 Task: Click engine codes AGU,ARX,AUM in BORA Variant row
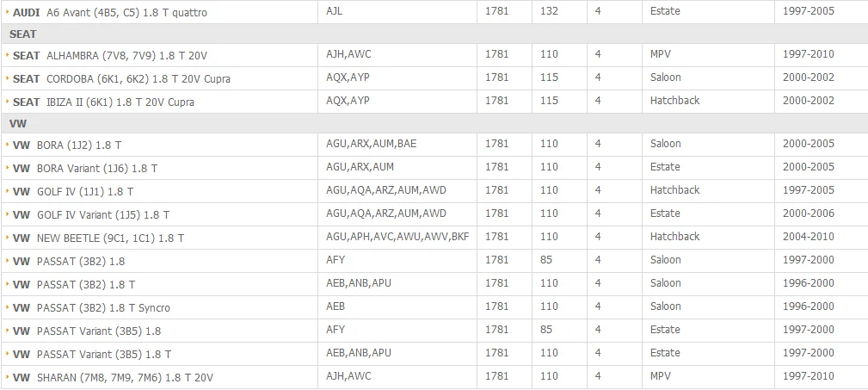(360, 167)
